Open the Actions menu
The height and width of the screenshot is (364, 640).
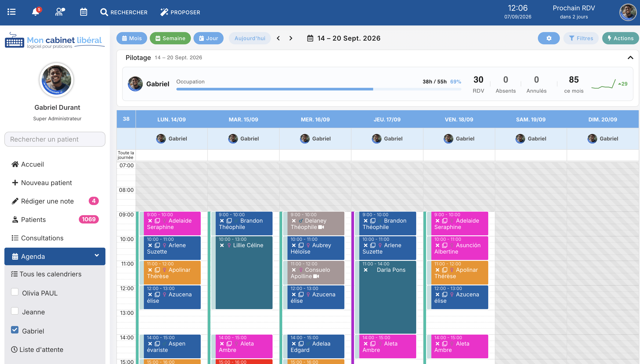pos(620,38)
